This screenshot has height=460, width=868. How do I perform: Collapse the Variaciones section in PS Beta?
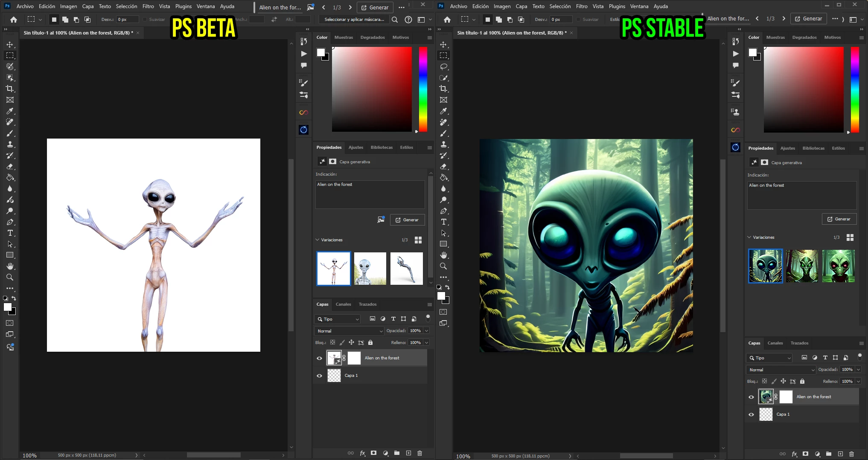pos(317,240)
